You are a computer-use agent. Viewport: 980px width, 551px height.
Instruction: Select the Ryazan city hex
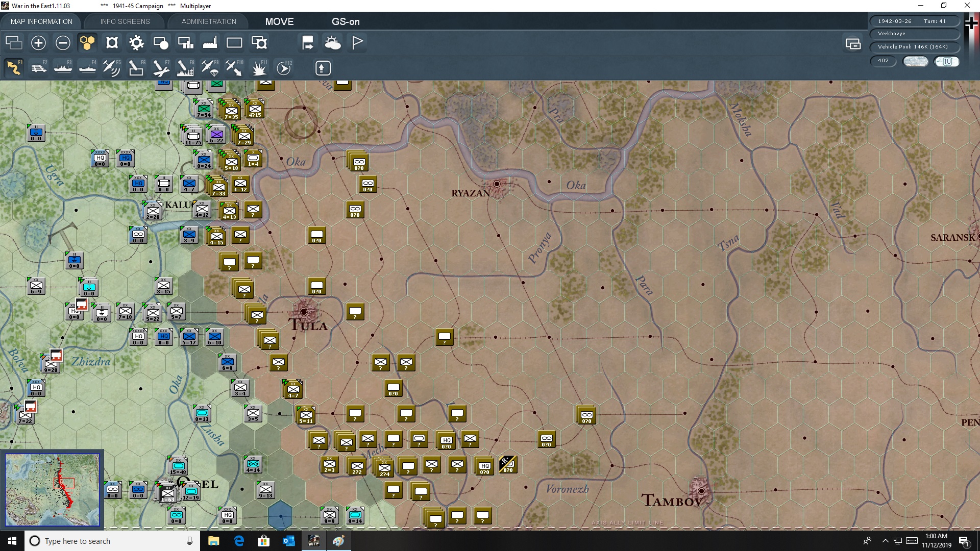click(497, 184)
